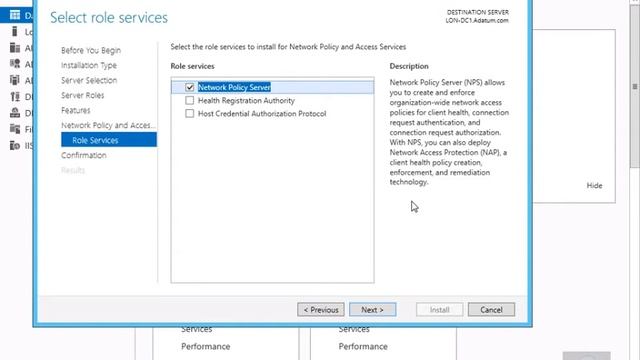Image resolution: width=640 pixels, height=360 pixels.
Task: Click the Previous button
Action: pos(321,309)
